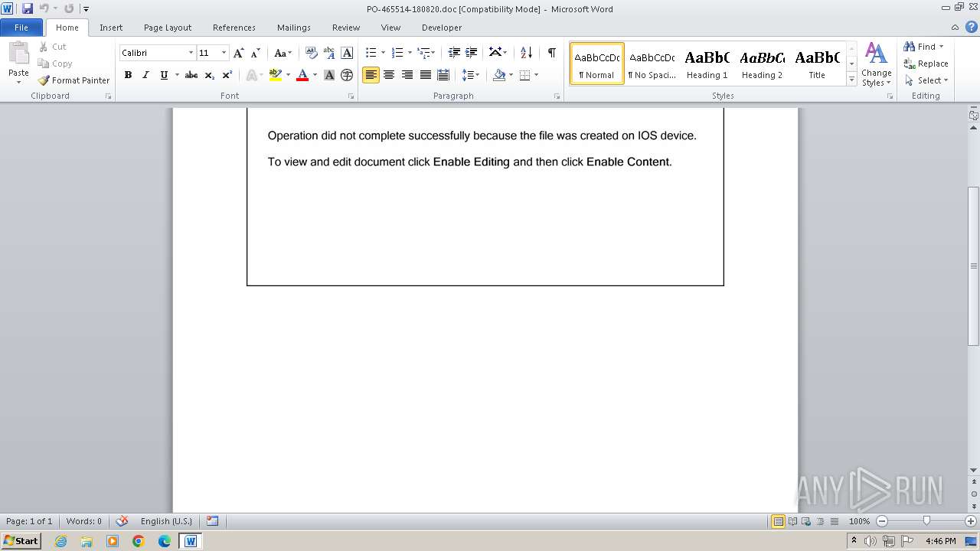
Task: Click Bullets list icon
Action: [x=371, y=52]
